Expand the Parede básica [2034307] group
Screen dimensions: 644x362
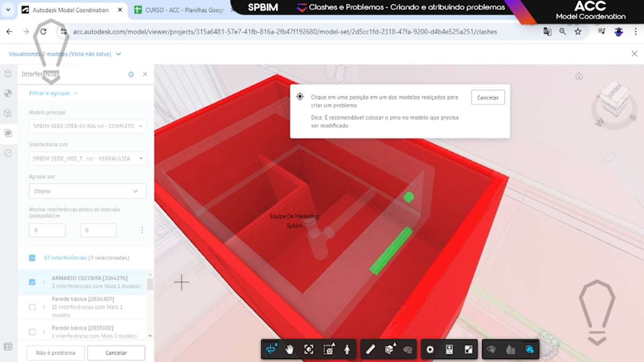click(44, 307)
